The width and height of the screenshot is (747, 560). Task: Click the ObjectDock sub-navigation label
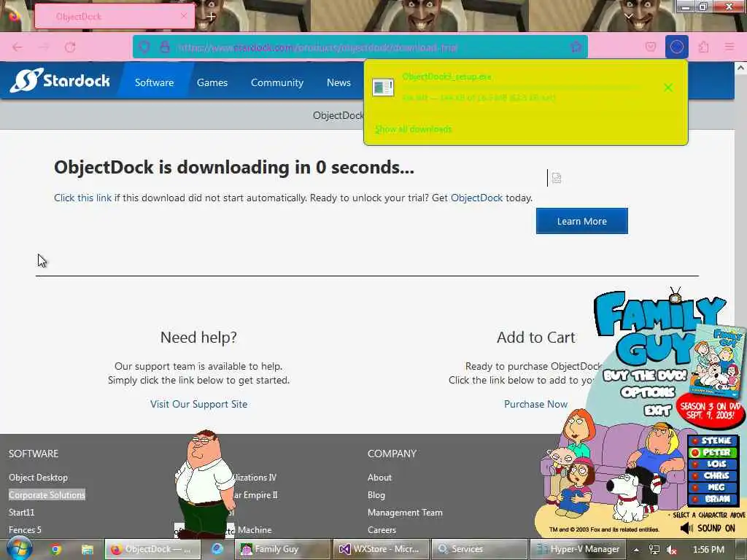tap(338, 115)
